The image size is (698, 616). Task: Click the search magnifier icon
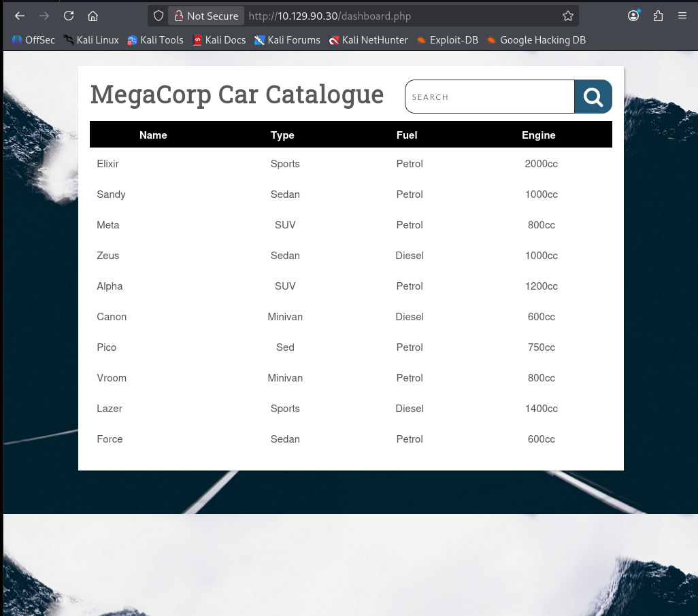click(x=593, y=97)
